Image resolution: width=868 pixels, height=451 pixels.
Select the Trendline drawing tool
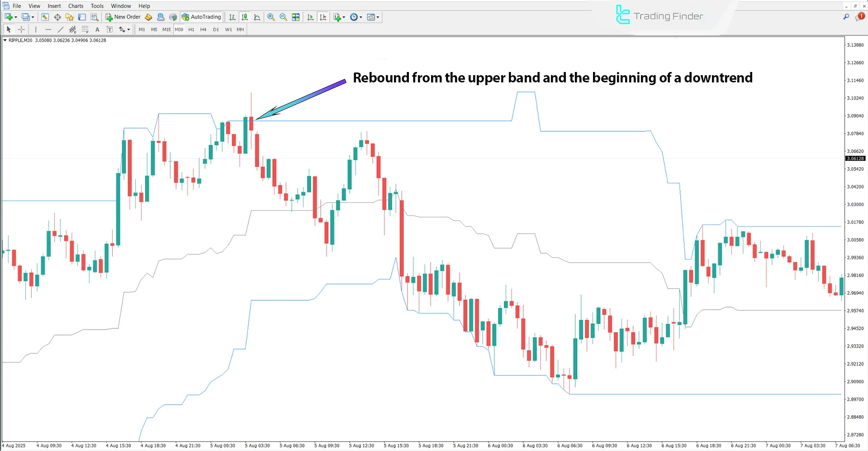click(60, 29)
